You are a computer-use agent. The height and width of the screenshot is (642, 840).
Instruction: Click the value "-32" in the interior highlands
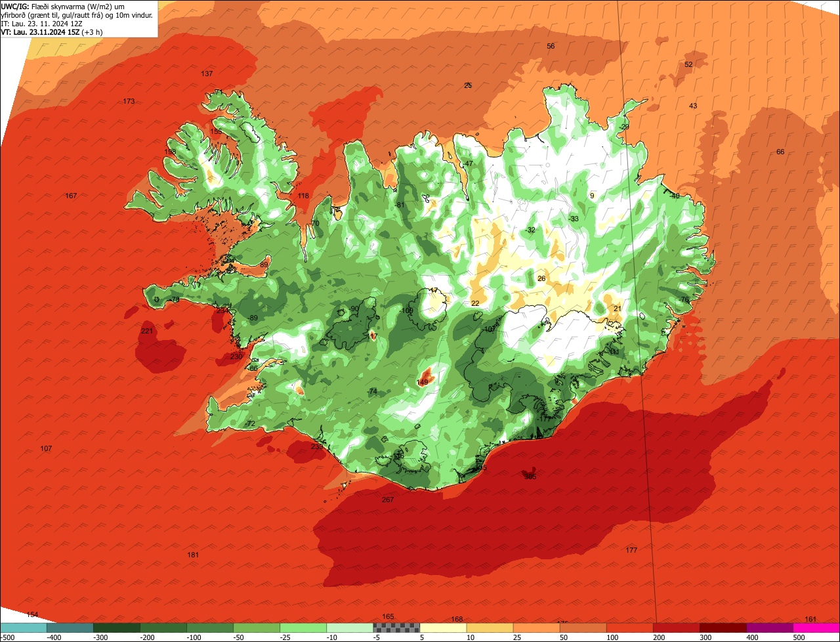(x=530, y=230)
